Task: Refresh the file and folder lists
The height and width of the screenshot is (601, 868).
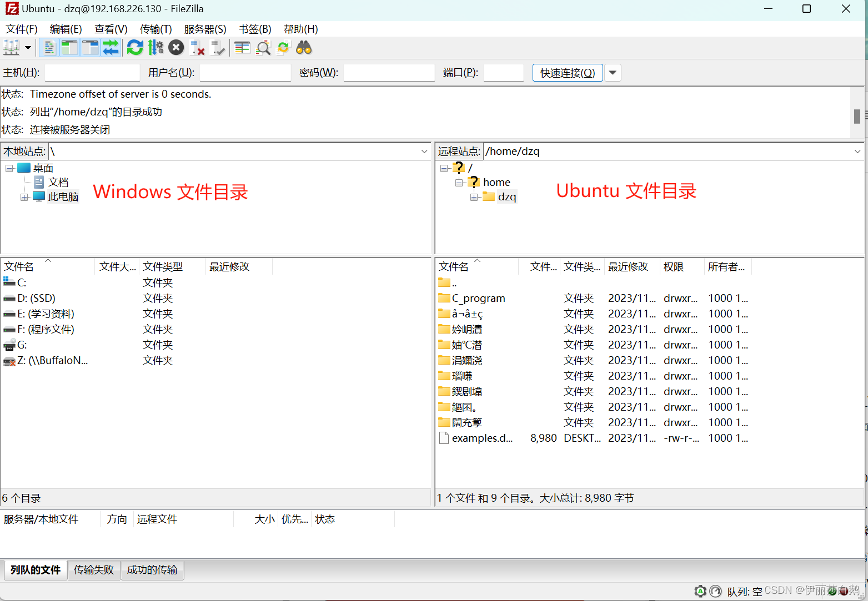Action: pyautogui.click(x=135, y=48)
